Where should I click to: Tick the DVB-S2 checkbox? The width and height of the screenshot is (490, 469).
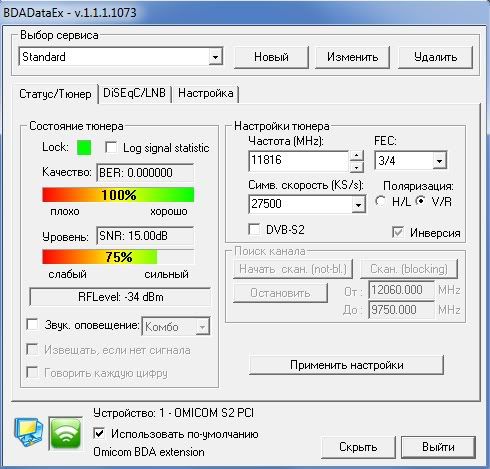tap(255, 229)
